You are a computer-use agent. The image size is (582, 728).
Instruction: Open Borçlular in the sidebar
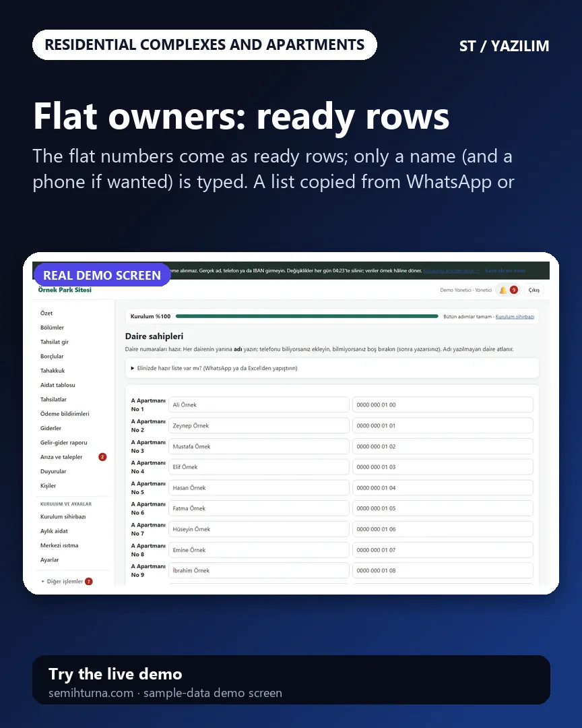point(52,357)
